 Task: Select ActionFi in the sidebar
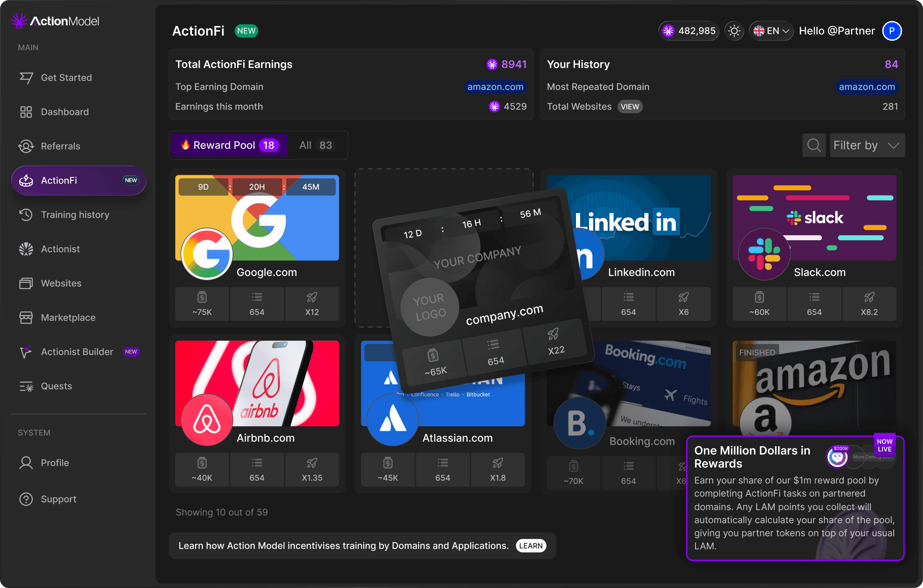pyautogui.click(x=79, y=180)
